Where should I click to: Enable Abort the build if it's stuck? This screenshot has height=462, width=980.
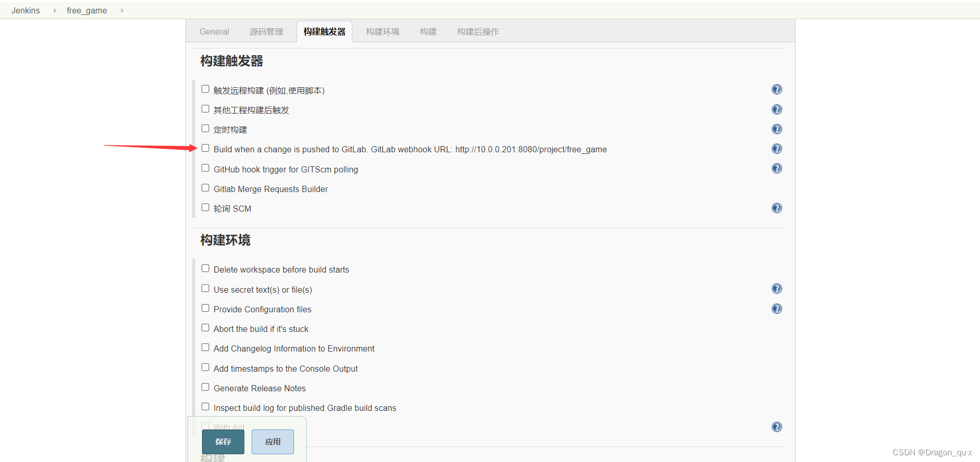(x=205, y=328)
